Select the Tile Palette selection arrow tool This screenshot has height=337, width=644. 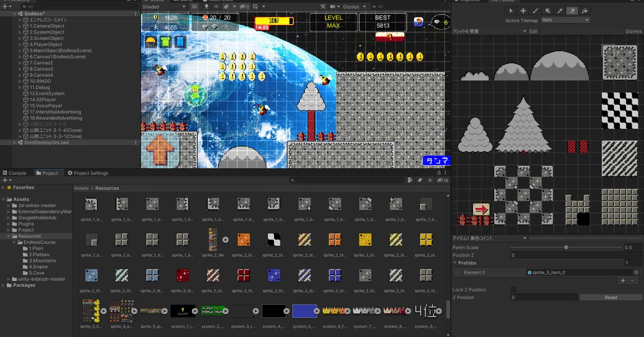coord(511,10)
